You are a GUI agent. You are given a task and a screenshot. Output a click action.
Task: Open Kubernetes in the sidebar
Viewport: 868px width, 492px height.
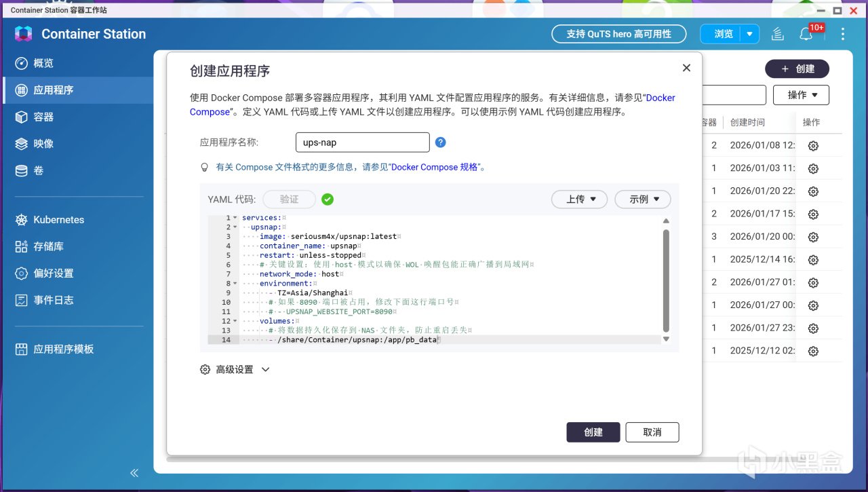tap(77, 220)
